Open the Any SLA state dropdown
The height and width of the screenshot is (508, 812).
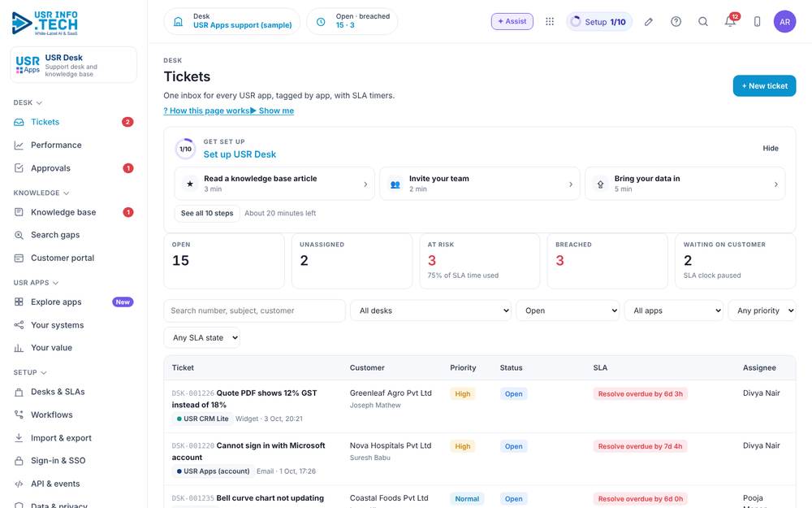(202, 337)
